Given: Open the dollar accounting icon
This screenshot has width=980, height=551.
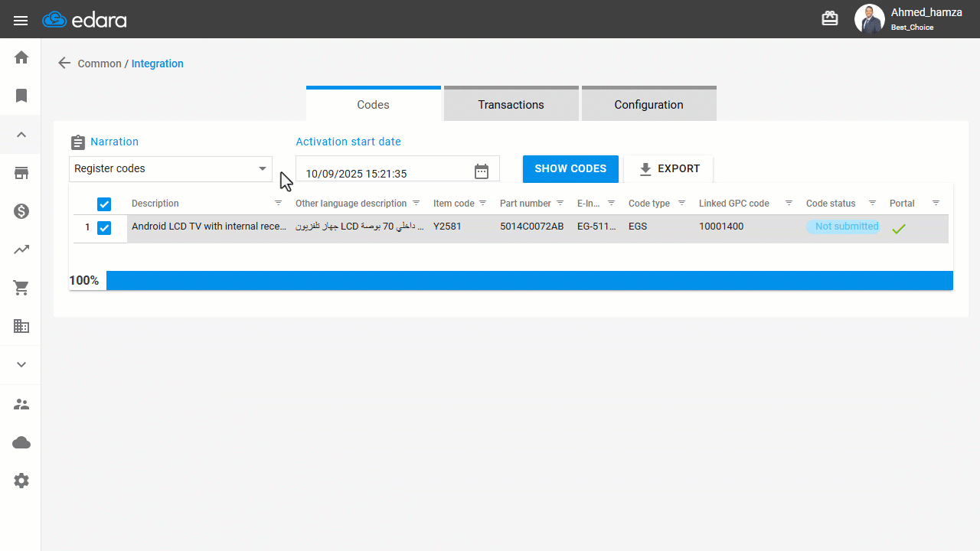Looking at the screenshot, I should [x=21, y=211].
